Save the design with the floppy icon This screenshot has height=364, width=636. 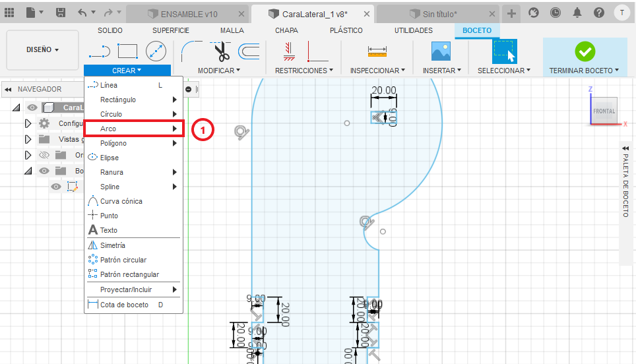pos(61,13)
